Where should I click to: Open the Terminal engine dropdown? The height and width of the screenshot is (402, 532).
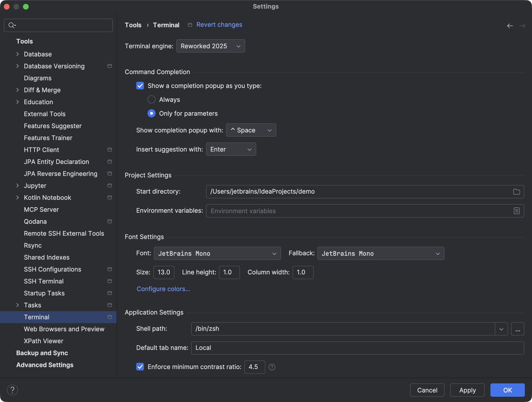point(211,46)
